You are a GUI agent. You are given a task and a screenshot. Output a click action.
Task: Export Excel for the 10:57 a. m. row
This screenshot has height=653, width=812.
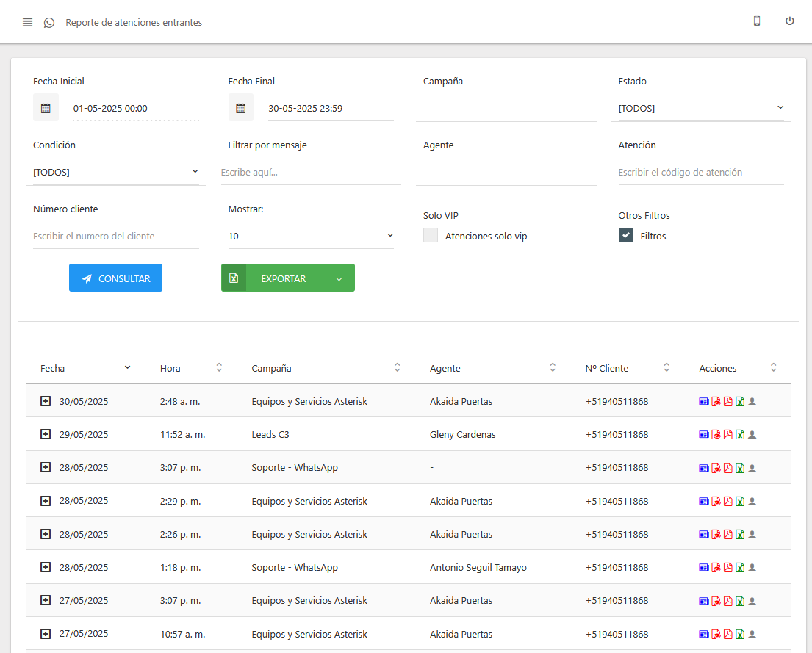pyautogui.click(x=740, y=635)
